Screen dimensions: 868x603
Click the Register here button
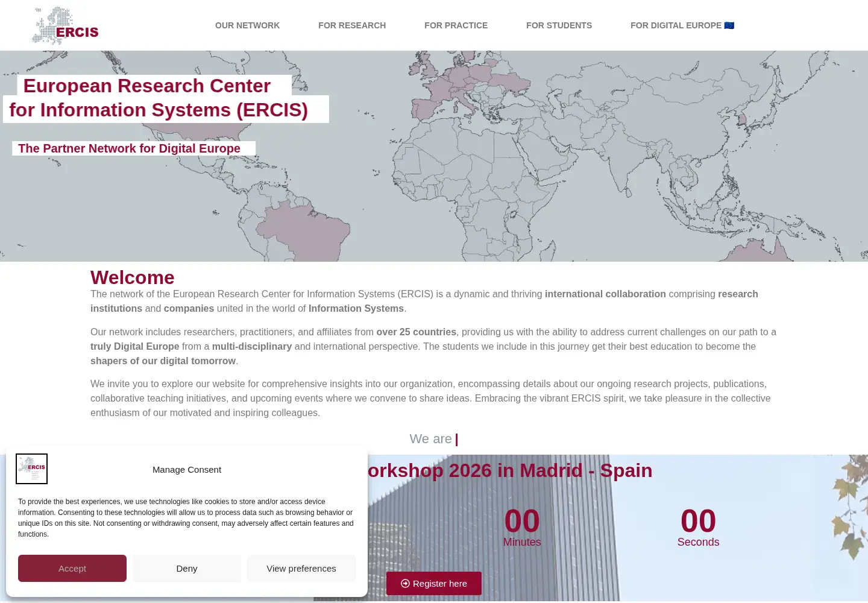[434, 583]
